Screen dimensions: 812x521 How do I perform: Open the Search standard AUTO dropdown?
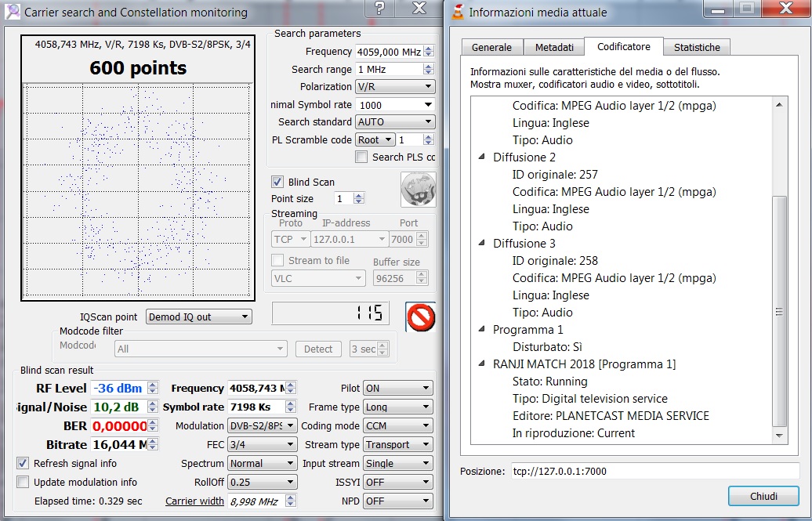[x=395, y=121]
